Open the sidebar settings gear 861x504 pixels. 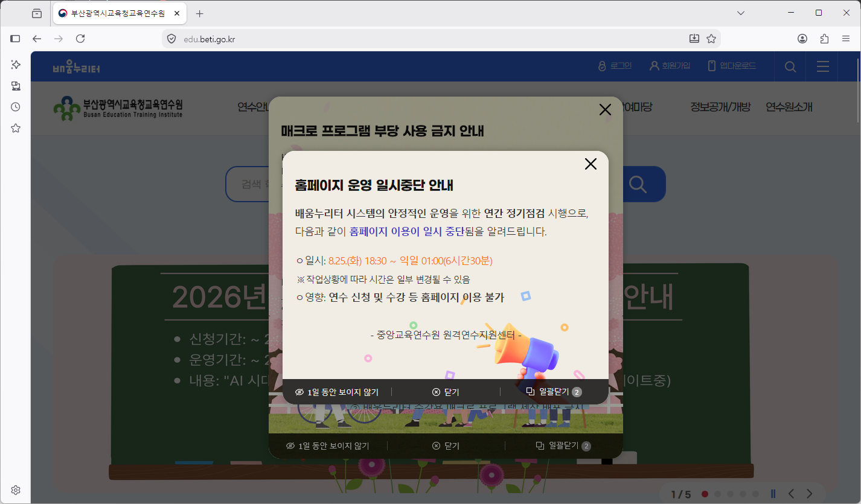[16, 490]
